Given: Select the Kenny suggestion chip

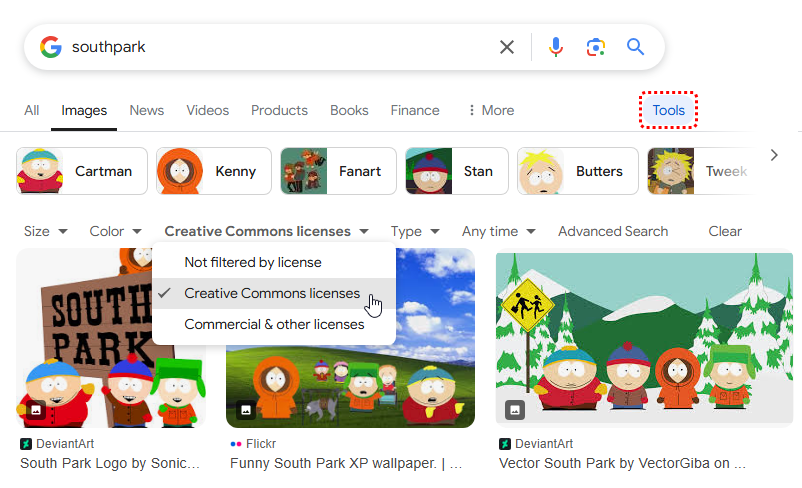Looking at the screenshot, I should (x=214, y=171).
